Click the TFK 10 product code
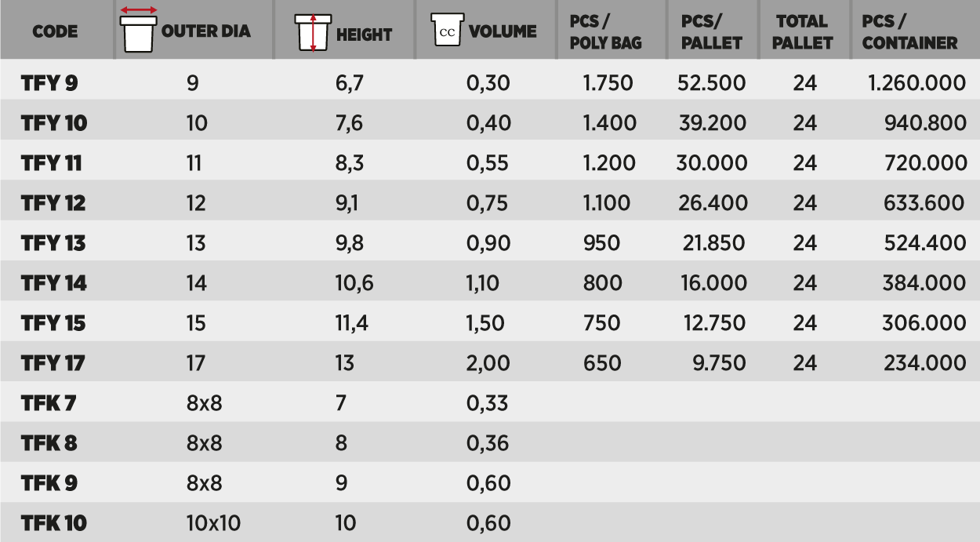Viewport: 980px width, 542px height. click(54, 523)
